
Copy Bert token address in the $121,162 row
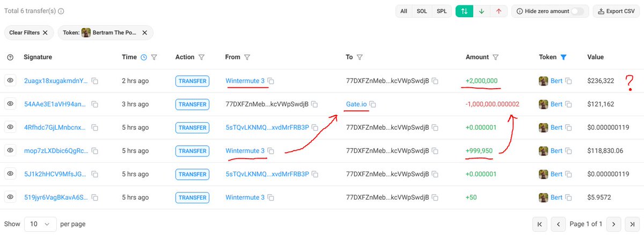pos(569,104)
